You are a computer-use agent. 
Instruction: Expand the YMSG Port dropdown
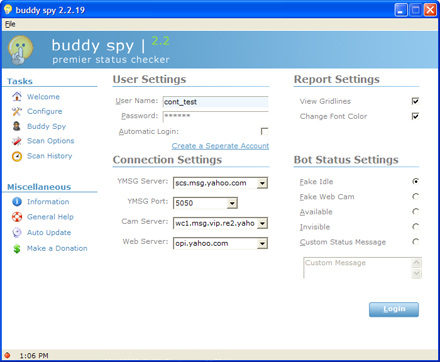232,203
